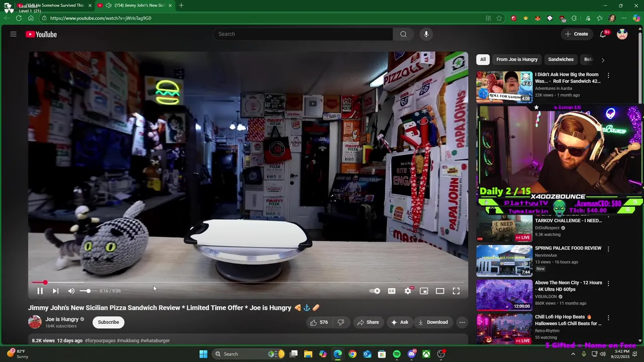Toggle theater mode view
644x362 pixels.
[440, 291]
